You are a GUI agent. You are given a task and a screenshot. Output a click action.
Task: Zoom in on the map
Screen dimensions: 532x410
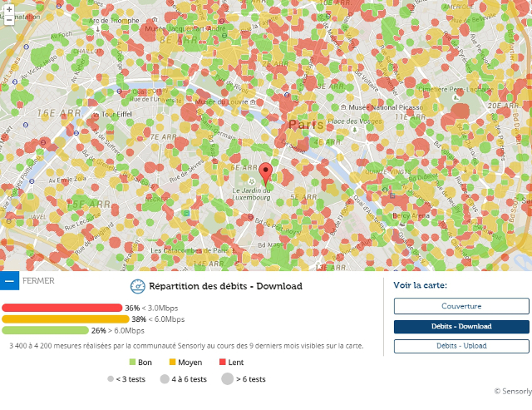pyautogui.click(x=8, y=8)
